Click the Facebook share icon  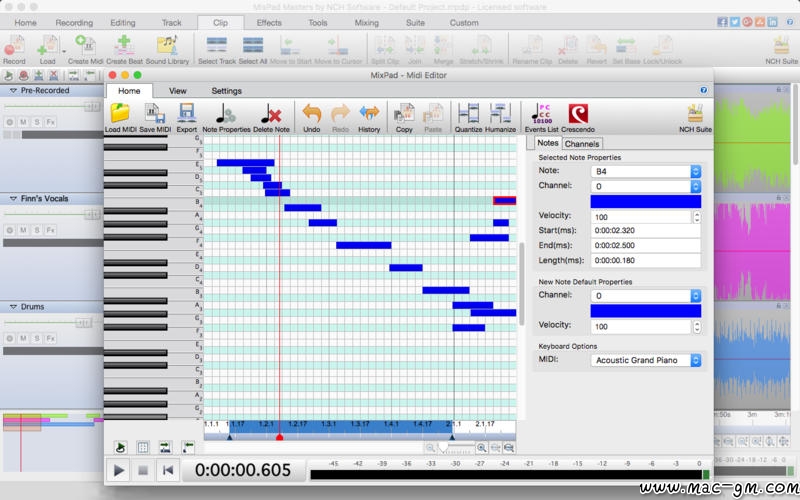pyautogui.click(x=722, y=21)
